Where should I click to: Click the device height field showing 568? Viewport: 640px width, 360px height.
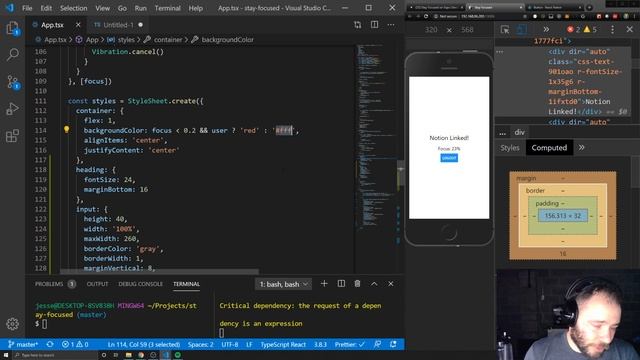click(x=467, y=30)
